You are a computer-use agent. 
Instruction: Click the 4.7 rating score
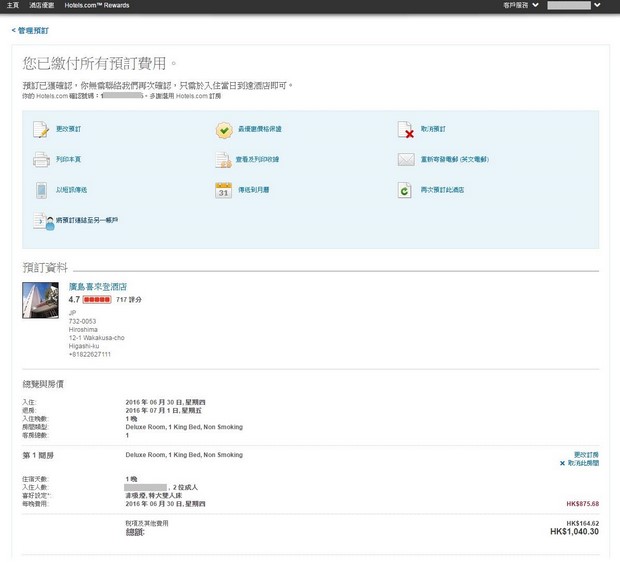pyautogui.click(x=74, y=300)
